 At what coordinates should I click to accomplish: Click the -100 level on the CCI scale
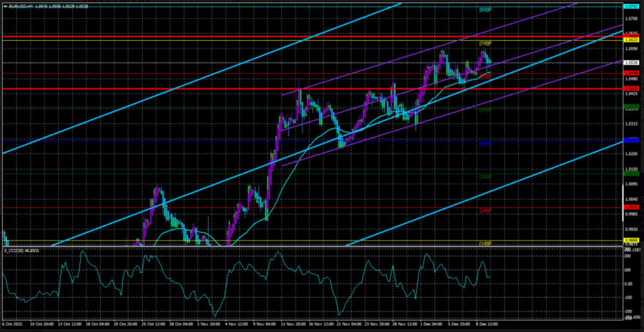(x=629, y=297)
